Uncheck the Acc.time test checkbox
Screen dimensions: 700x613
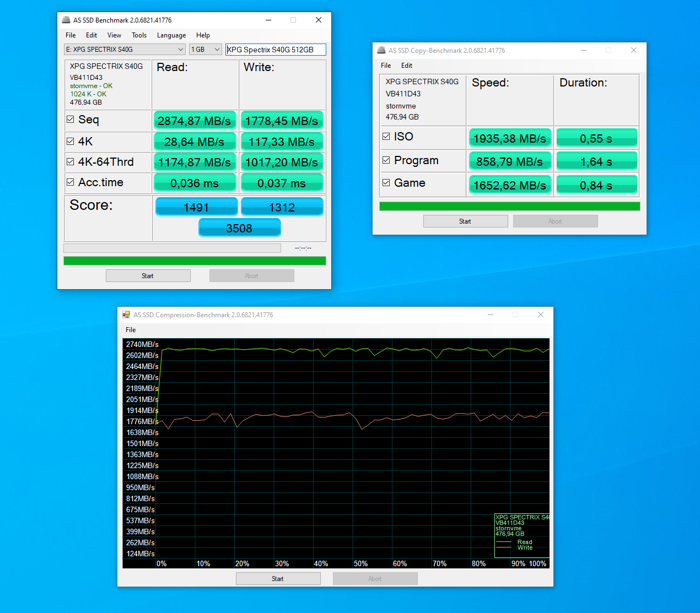click(x=70, y=182)
